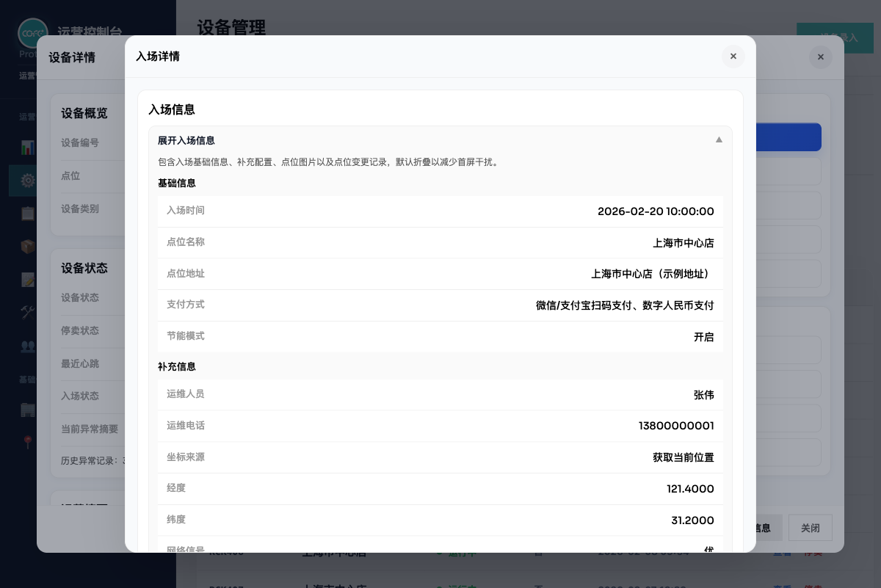
Task: Click the address value 上海市中心店（示例地址）
Action: click(653, 274)
